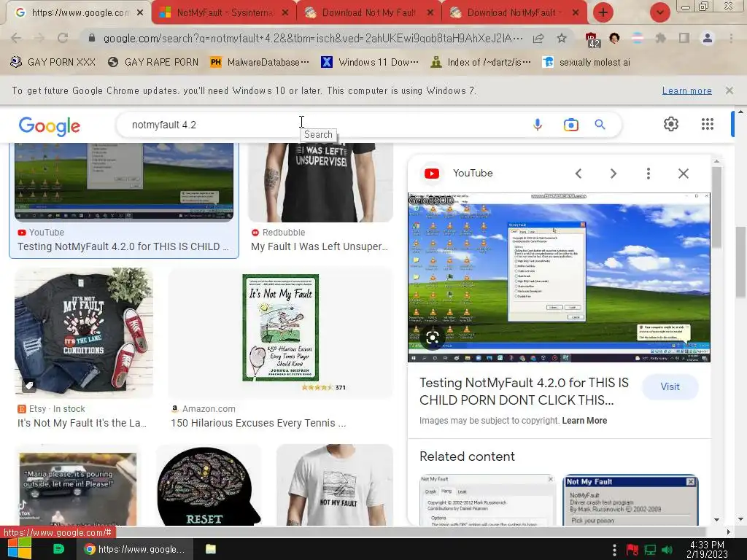
Task: Bookmark this page with the star icon
Action: 562,38
